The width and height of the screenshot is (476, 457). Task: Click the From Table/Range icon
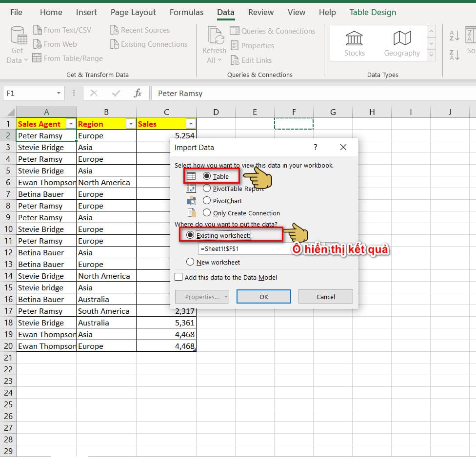(x=38, y=58)
